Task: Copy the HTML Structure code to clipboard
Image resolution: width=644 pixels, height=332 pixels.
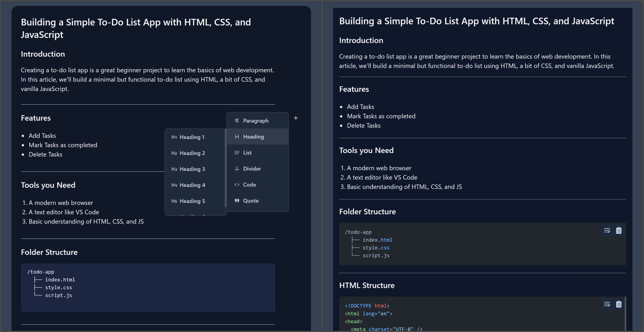Action: pyautogui.click(x=619, y=304)
